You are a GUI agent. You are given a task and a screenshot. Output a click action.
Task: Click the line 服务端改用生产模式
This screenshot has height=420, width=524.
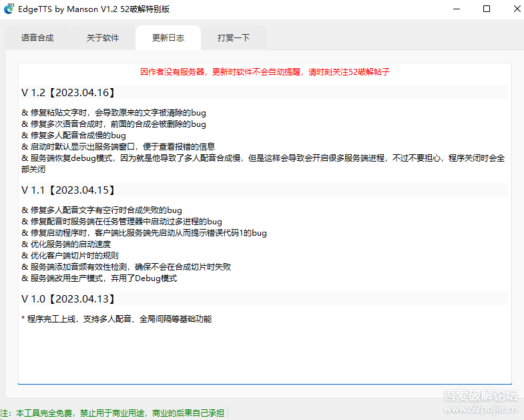click(x=99, y=278)
